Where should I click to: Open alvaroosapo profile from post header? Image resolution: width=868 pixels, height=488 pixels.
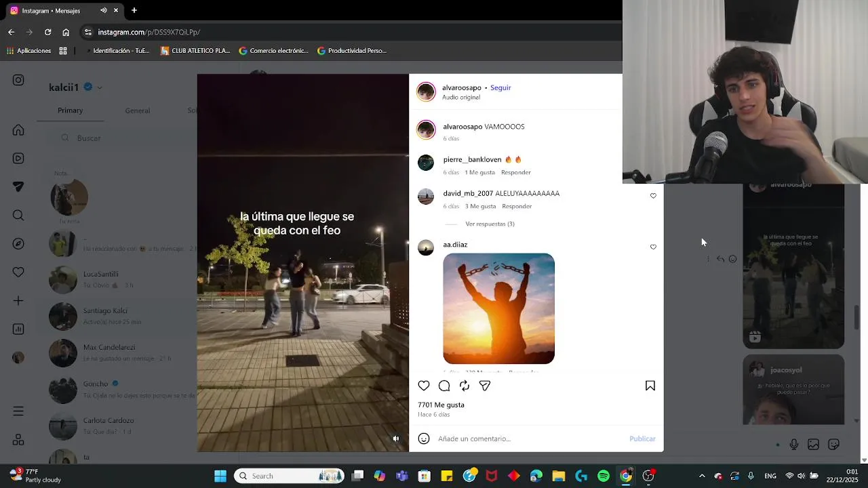click(x=462, y=87)
